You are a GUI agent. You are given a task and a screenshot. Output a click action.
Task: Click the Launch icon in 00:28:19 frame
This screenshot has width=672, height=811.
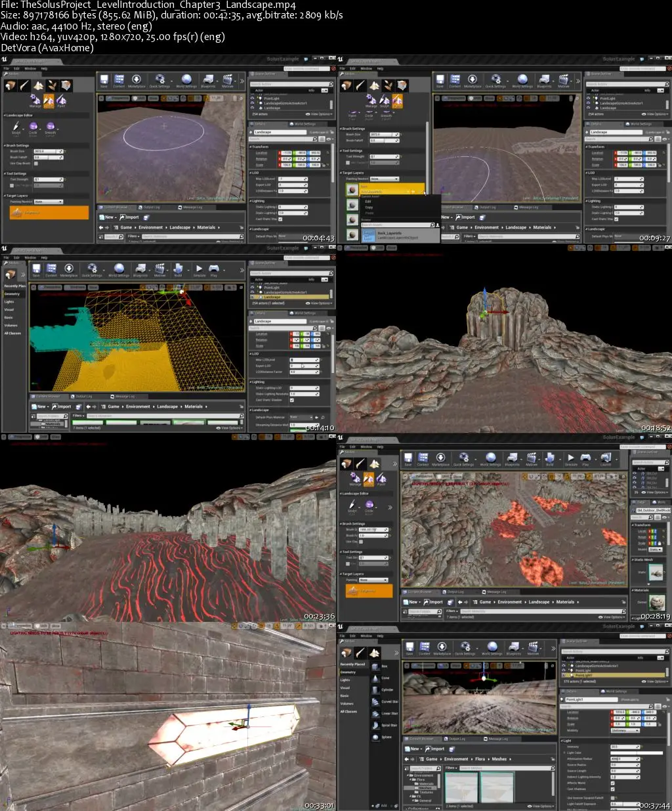pos(605,458)
